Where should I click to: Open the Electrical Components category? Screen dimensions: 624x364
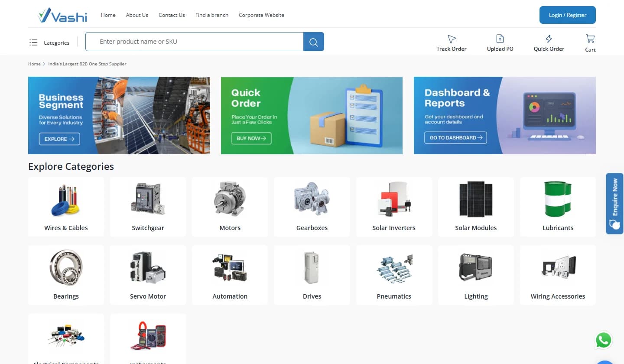[66, 339]
